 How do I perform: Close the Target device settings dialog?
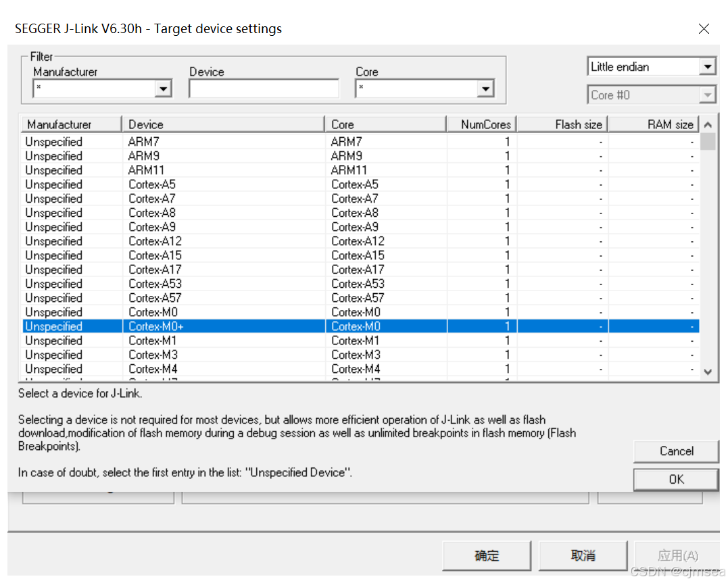click(x=704, y=29)
